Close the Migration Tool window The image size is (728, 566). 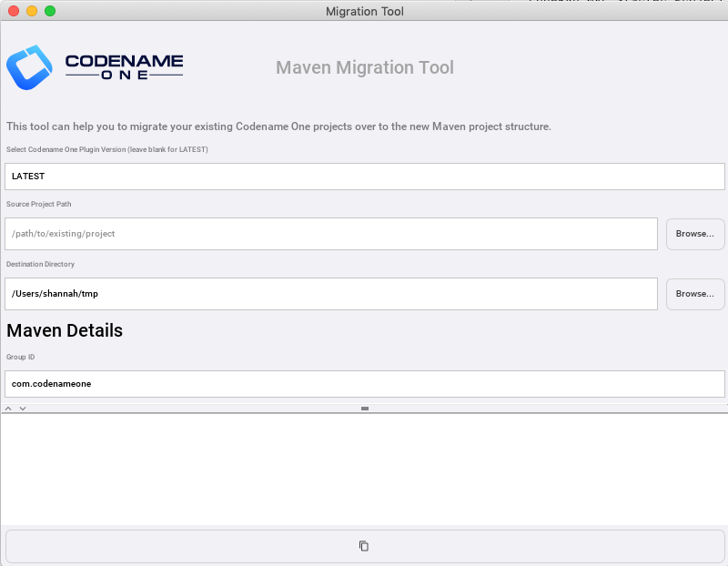(13, 11)
